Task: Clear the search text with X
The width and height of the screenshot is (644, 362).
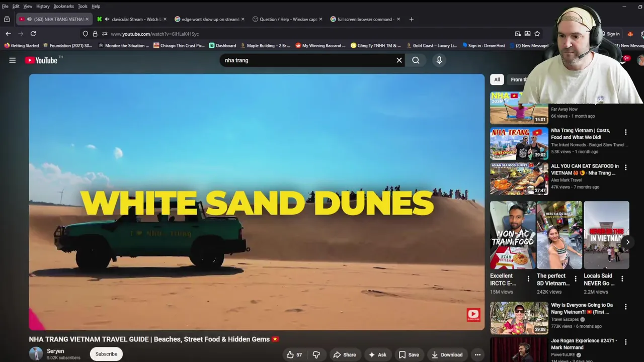Action: click(x=399, y=60)
